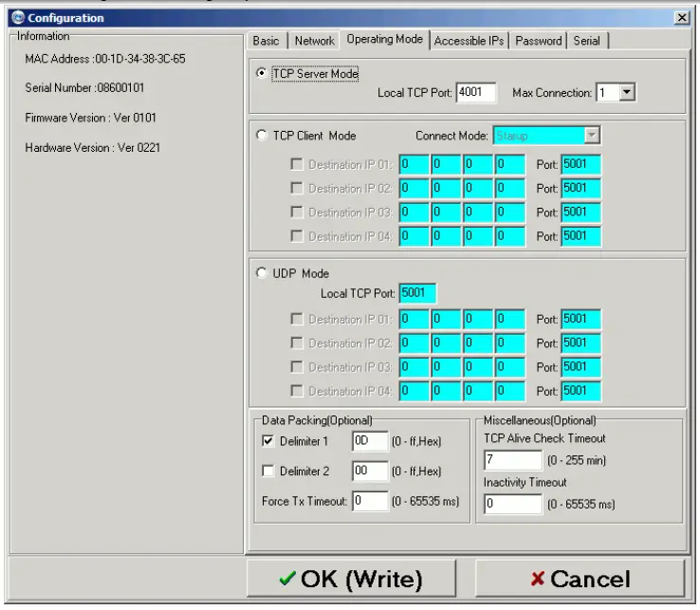
Task: Switch to the Serial tab
Action: coord(586,41)
